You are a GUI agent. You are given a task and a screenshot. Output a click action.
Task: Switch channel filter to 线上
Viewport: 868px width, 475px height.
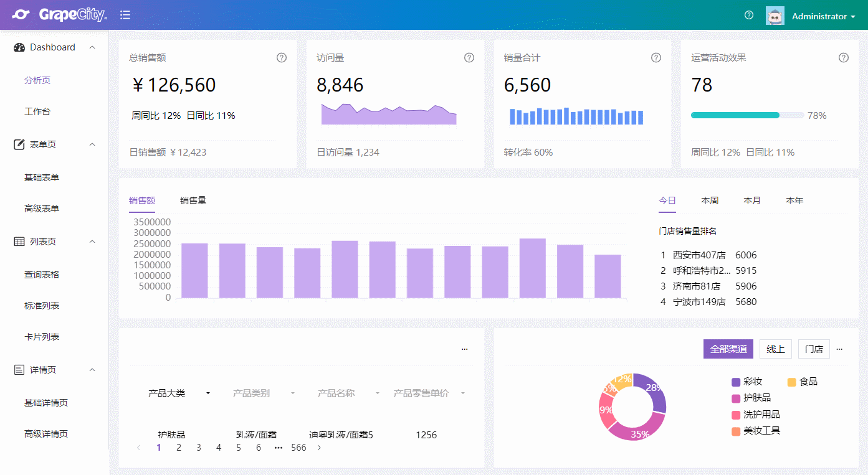(775, 349)
